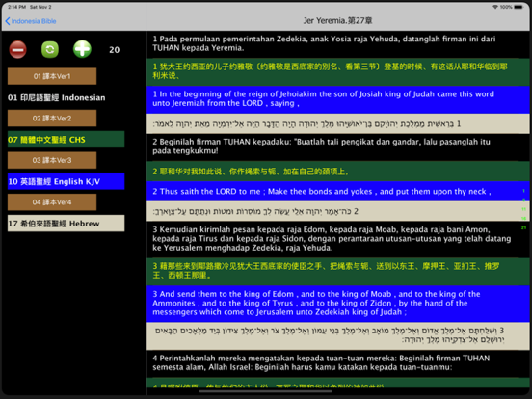532x399 pixels.
Task: Jump to verse 11 in the side index
Action: tap(523, 209)
